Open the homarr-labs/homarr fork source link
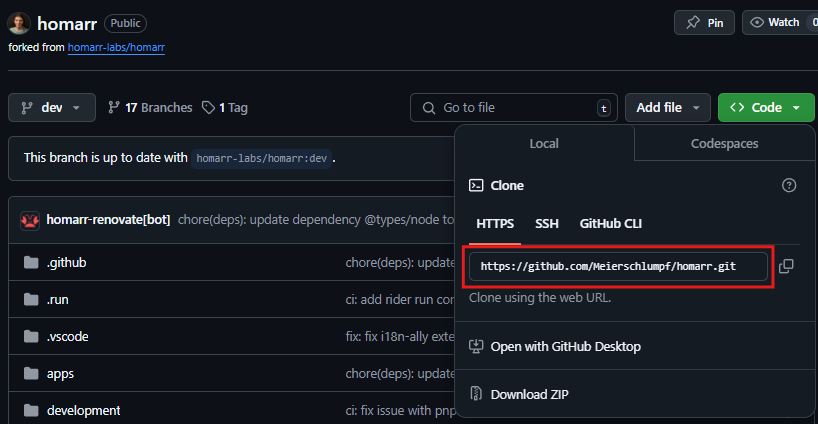Viewport: 818px width, 424px height. (x=116, y=47)
